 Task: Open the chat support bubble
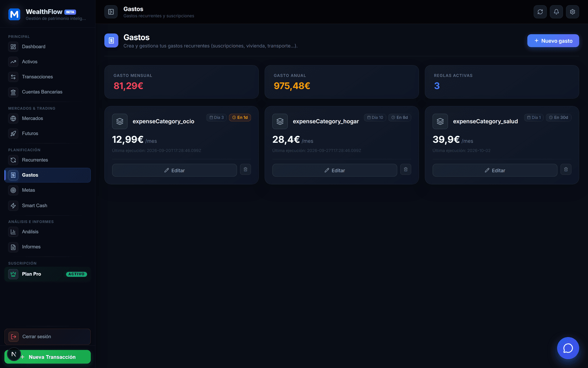(568, 348)
